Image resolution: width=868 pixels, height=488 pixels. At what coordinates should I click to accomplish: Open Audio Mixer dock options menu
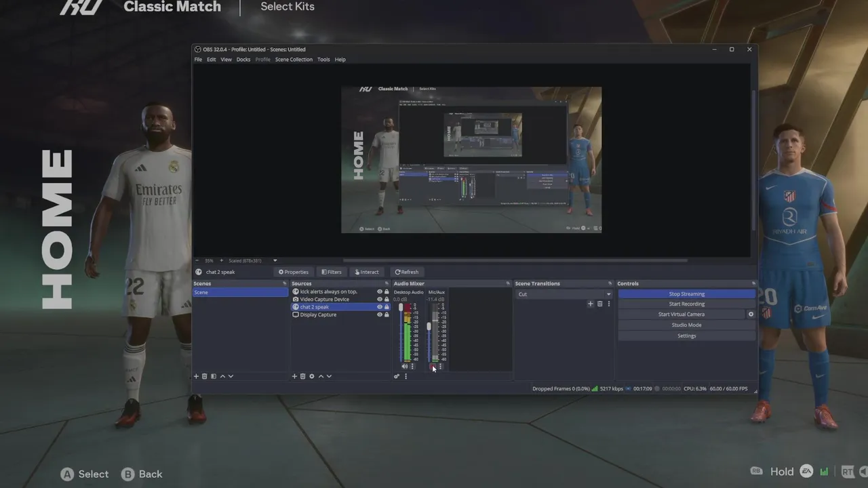point(406,376)
